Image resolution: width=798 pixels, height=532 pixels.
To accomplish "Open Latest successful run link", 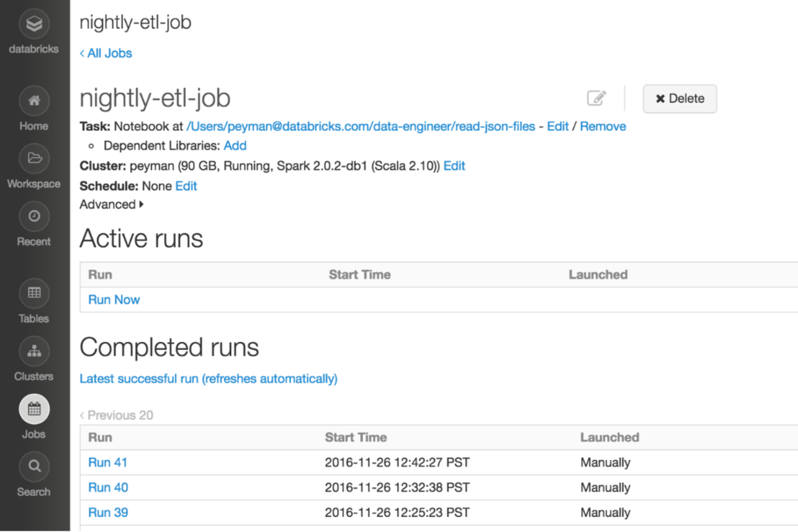I will tap(208, 379).
